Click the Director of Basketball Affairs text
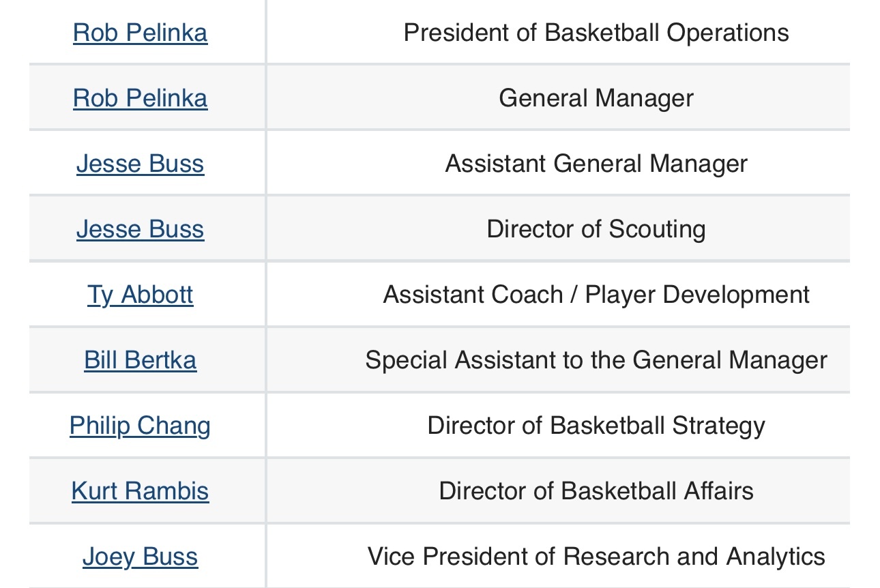Viewport: 880px width, 588px height. click(596, 491)
